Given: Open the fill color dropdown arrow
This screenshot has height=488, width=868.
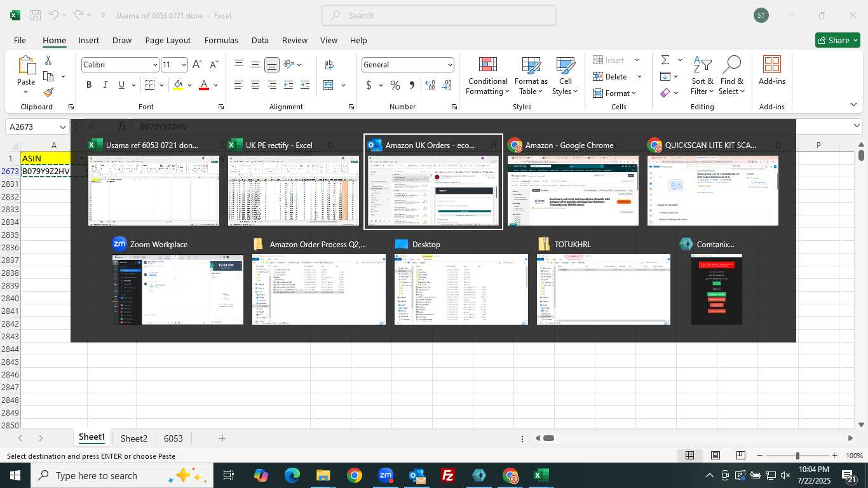Looking at the screenshot, I should [x=190, y=85].
